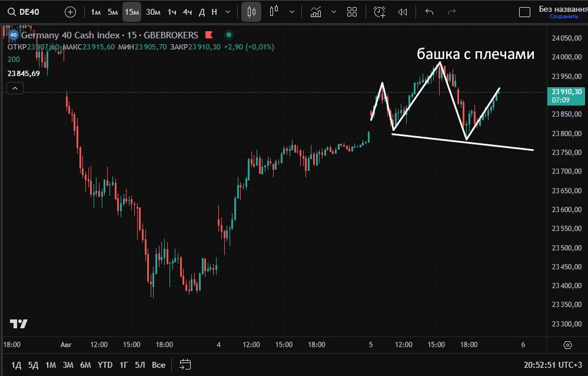Toggle the layout square checkbox icon
The height and width of the screenshot is (376, 588).
524,12
